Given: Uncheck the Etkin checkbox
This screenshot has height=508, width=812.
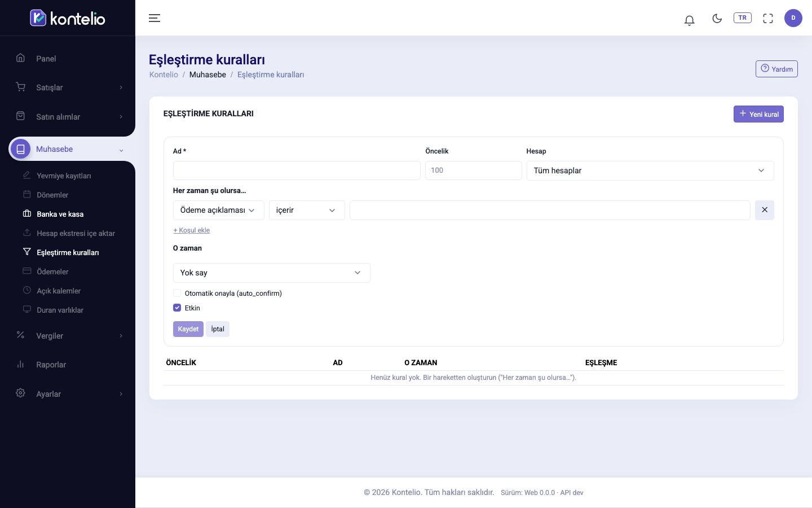Looking at the screenshot, I should (x=177, y=308).
